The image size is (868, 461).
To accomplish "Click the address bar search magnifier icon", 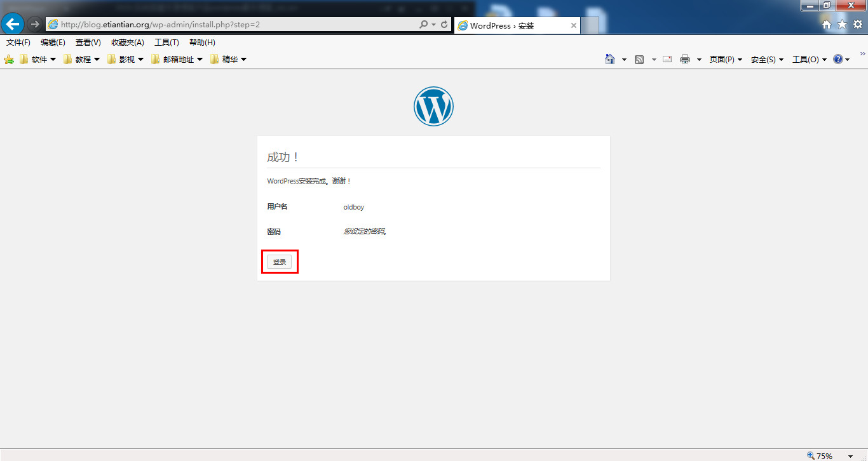I will pyautogui.click(x=424, y=25).
